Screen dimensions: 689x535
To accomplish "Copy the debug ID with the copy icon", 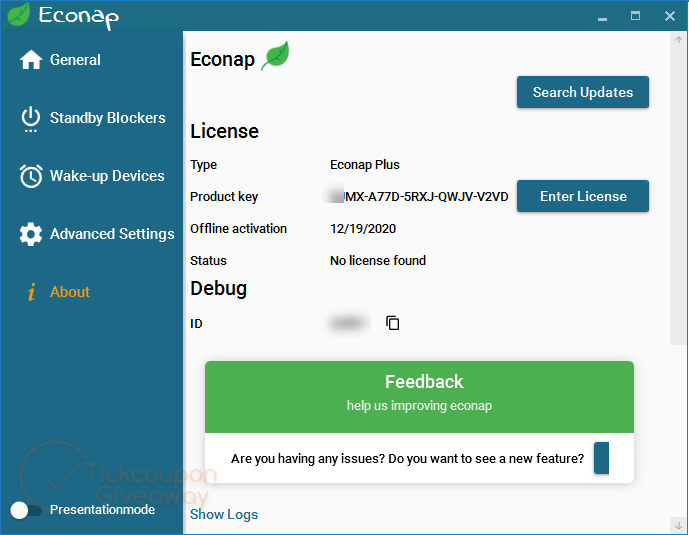I will [392, 323].
